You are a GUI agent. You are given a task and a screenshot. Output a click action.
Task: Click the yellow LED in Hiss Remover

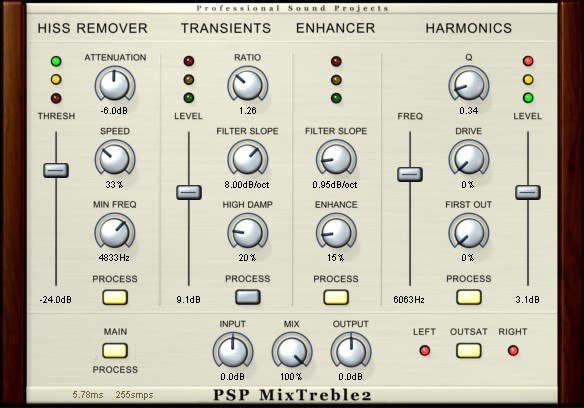[56, 79]
